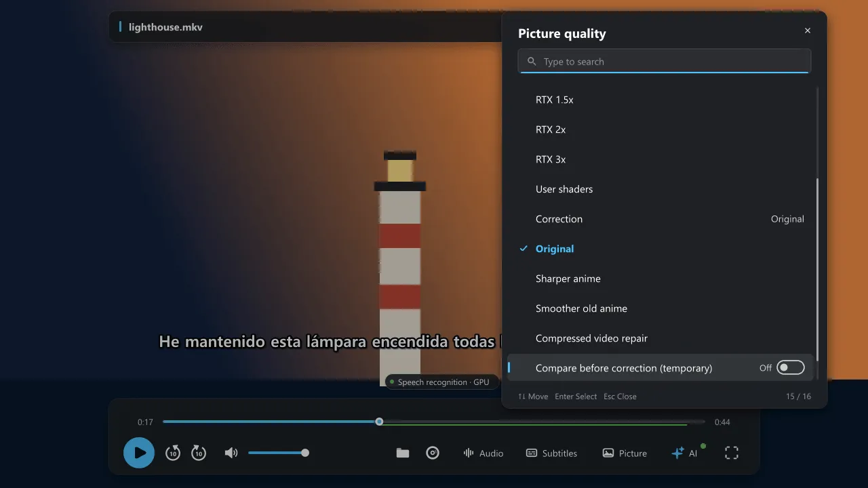Click the blue Play button
This screenshot has height=488, width=868.
(x=139, y=453)
